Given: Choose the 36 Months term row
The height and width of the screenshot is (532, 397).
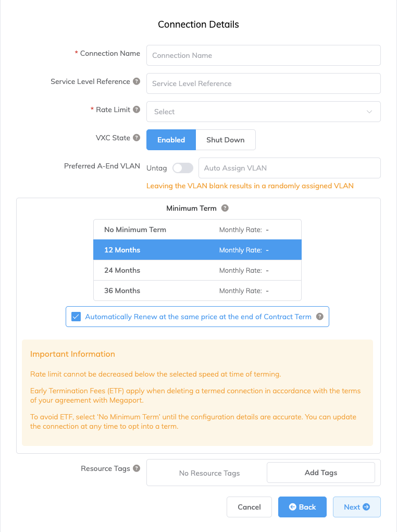Looking at the screenshot, I should point(197,291).
